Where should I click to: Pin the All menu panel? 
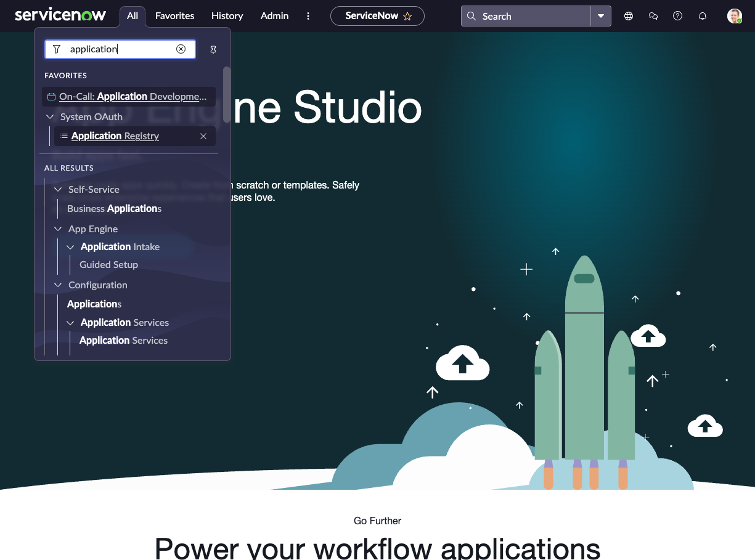click(213, 50)
